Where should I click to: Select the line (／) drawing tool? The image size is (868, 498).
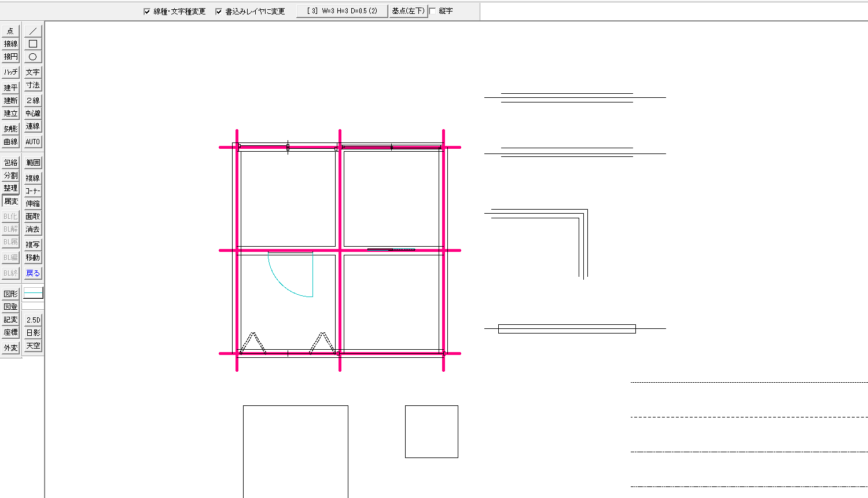point(33,31)
